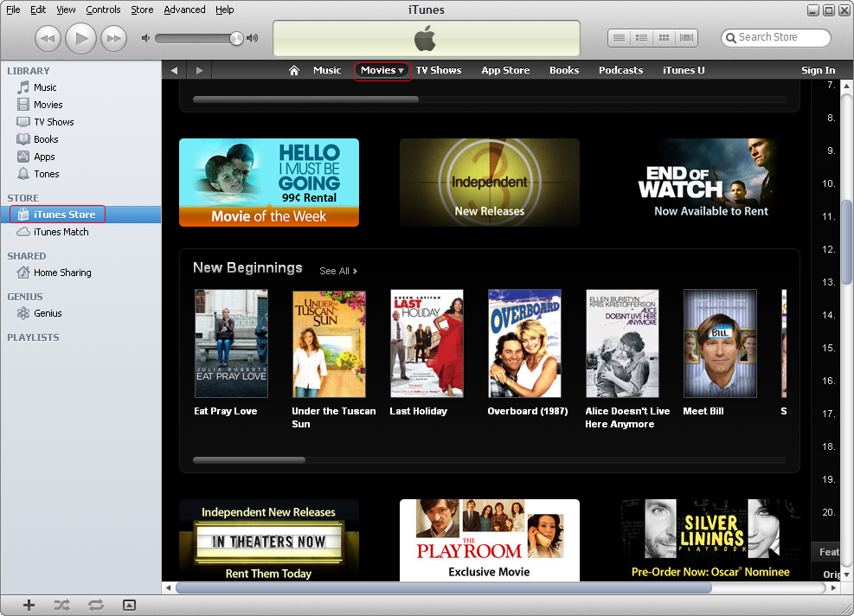
Task: Click the Meet Bill title link
Action: [703, 411]
